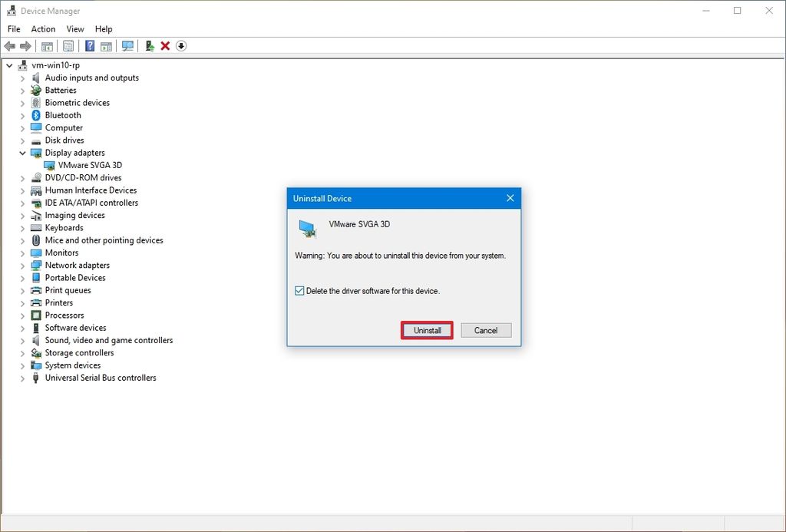The width and height of the screenshot is (786, 532).
Task: Click the Disable device down-arrow icon
Action: coord(181,46)
